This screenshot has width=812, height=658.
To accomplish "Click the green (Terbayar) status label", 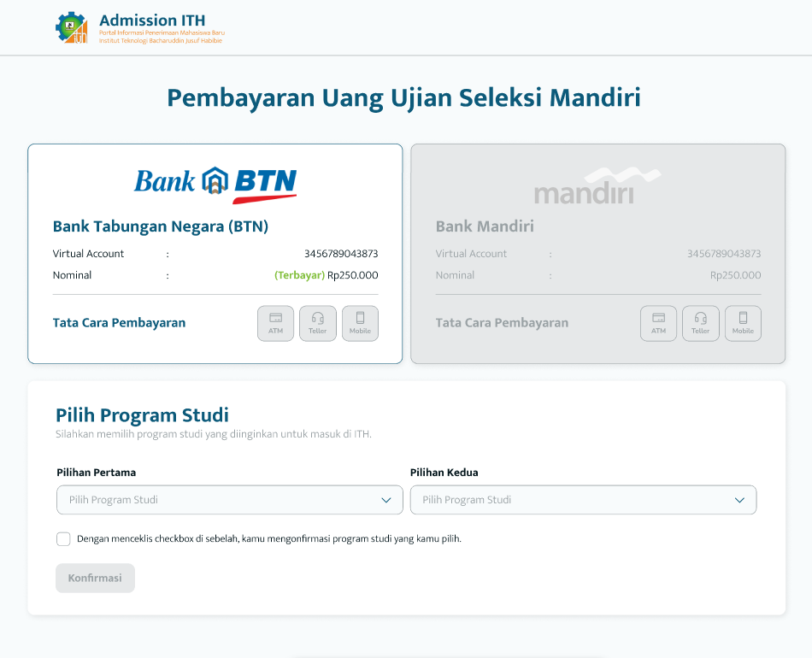I will click(x=299, y=275).
